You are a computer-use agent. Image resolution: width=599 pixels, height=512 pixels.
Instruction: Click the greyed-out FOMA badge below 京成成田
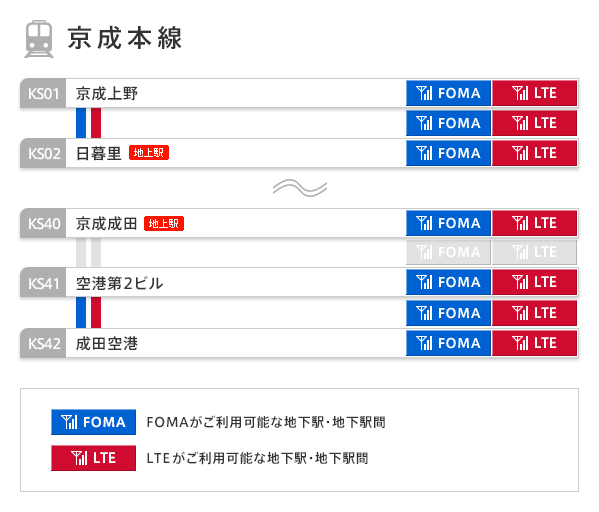[448, 252]
